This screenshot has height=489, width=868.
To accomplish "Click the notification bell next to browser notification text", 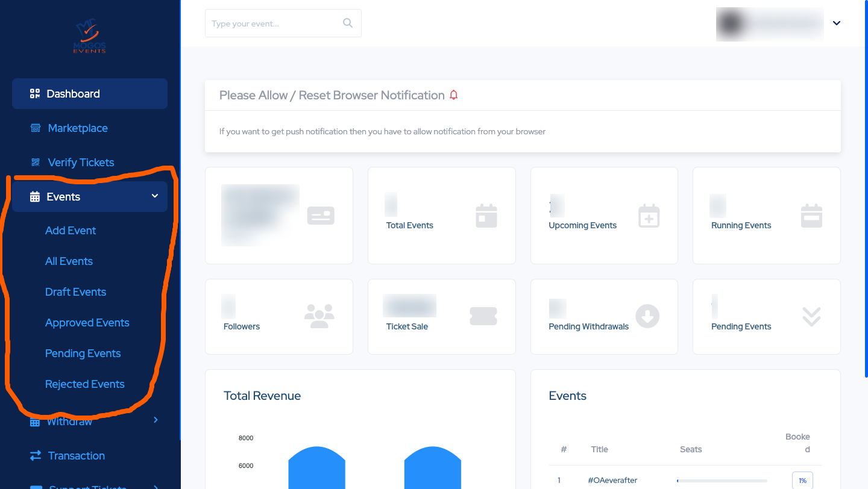I will (x=454, y=95).
